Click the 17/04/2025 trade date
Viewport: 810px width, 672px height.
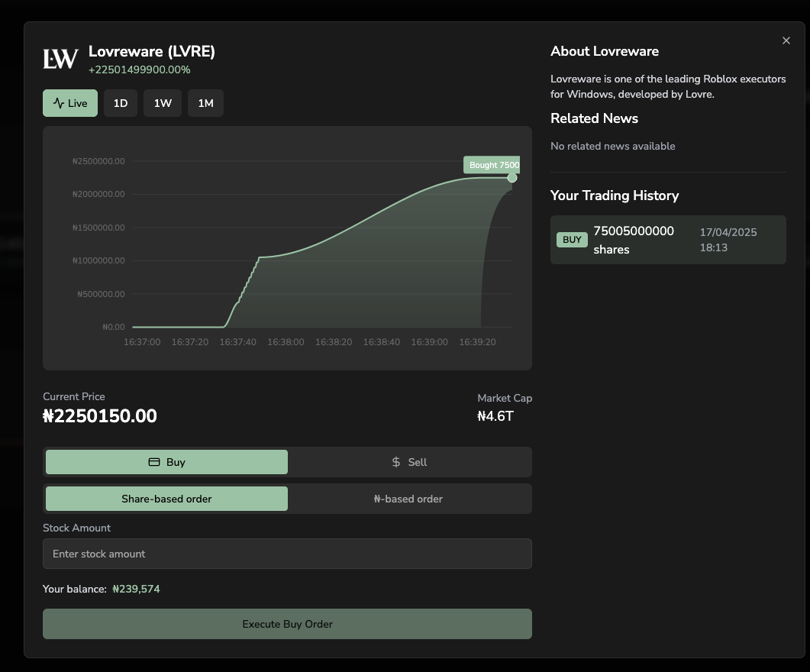click(x=728, y=232)
